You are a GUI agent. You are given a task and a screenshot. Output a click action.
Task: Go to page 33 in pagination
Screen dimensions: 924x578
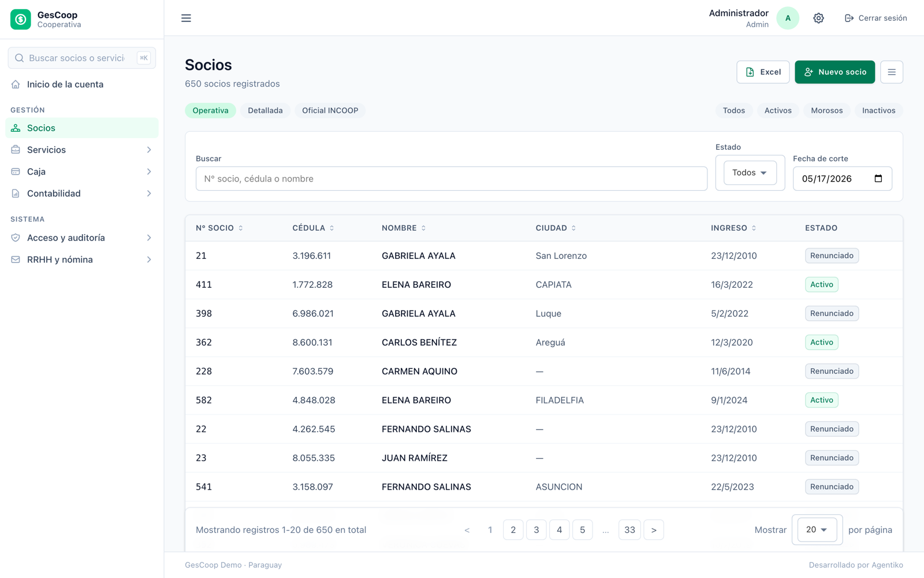coord(629,529)
